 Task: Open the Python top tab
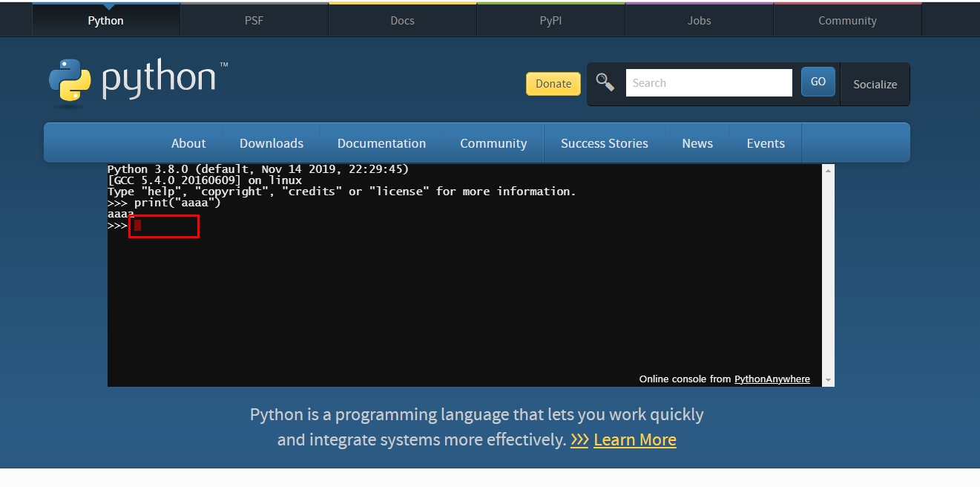[106, 20]
